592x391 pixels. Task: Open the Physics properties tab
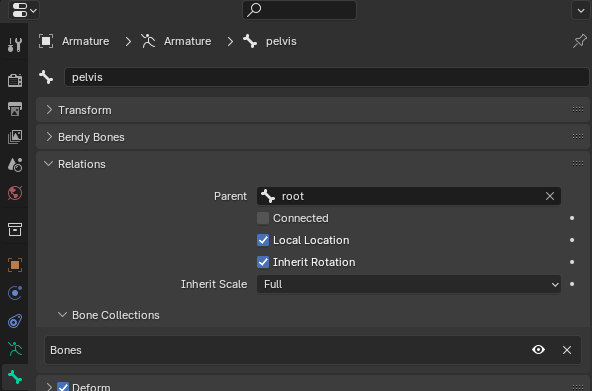click(15, 293)
